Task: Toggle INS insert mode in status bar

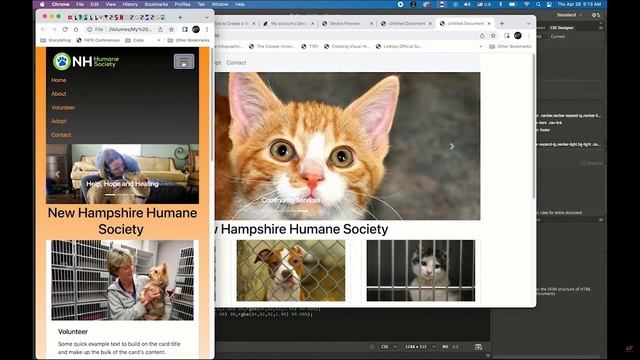Action: tap(445, 347)
